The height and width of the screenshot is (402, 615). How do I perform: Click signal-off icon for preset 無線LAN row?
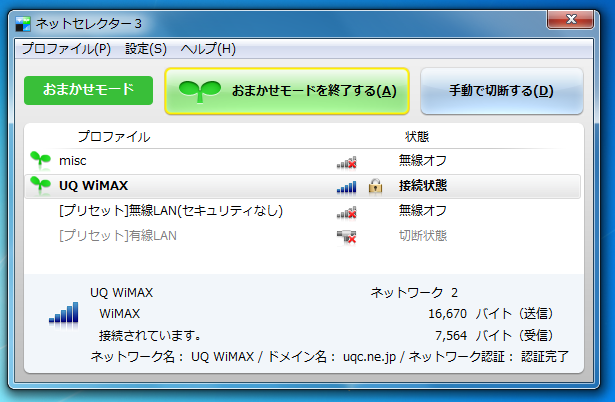[x=346, y=211]
